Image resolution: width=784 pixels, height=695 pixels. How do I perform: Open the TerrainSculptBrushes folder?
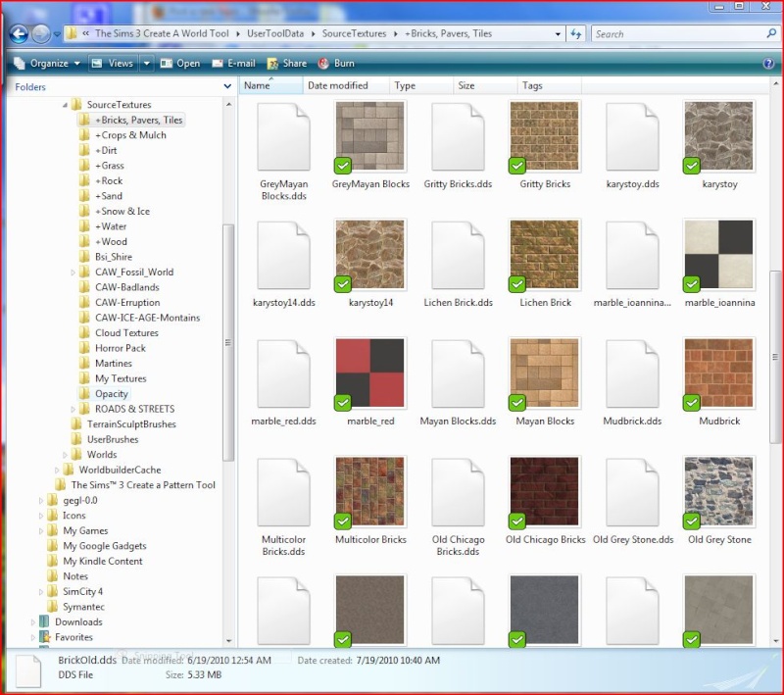tap(131, 424)
